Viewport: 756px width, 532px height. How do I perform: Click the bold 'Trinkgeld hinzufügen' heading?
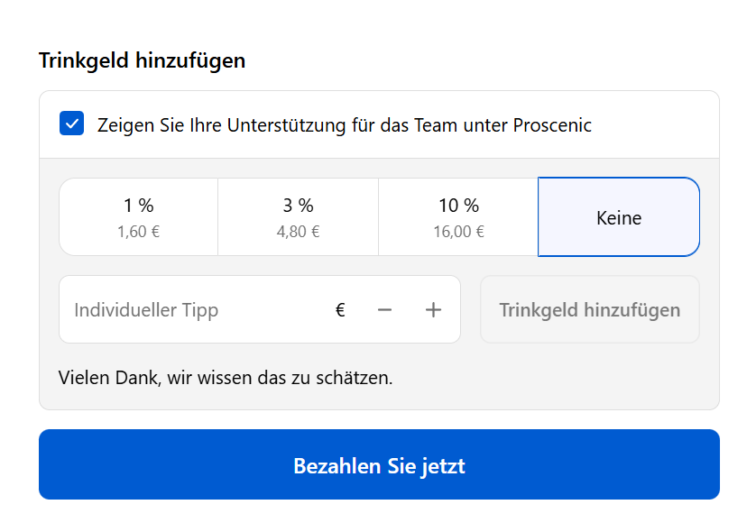pyautogui.click(x=142, y=61)
